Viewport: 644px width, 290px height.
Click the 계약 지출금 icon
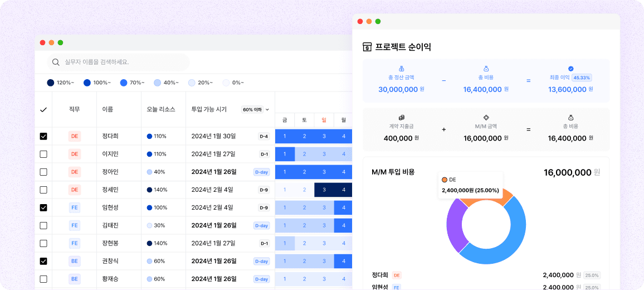tap(401, 118)
